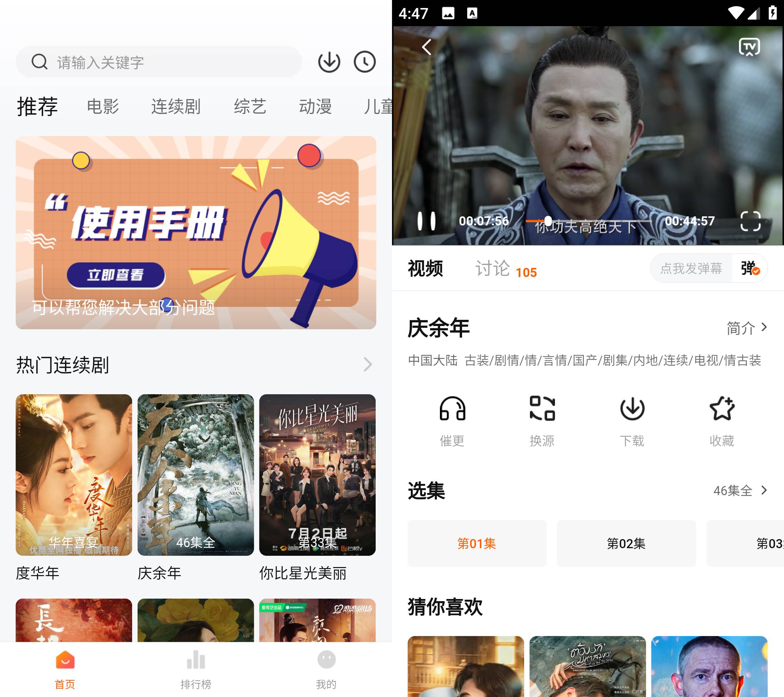Screen dimensions: 784x697
Task: Click the fullscreen expand icon on player
Action: coord(748,221)
